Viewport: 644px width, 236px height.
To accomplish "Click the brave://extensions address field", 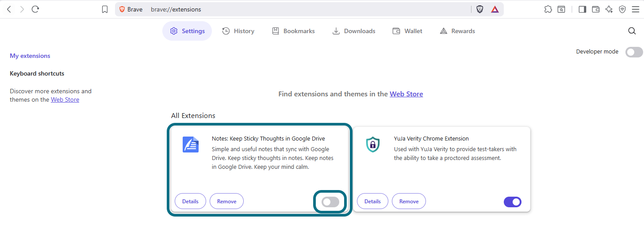I will point(309,9).
